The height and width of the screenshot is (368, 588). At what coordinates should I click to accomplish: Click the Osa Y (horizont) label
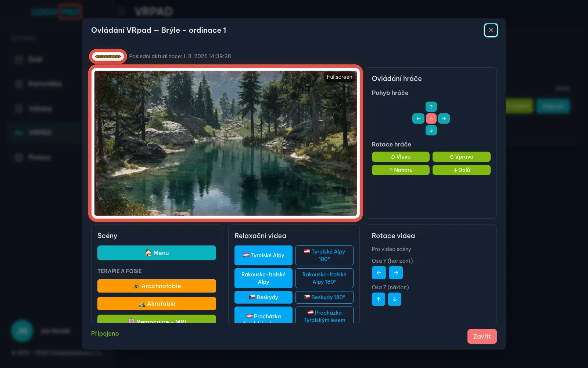click(x=392, y=261)
